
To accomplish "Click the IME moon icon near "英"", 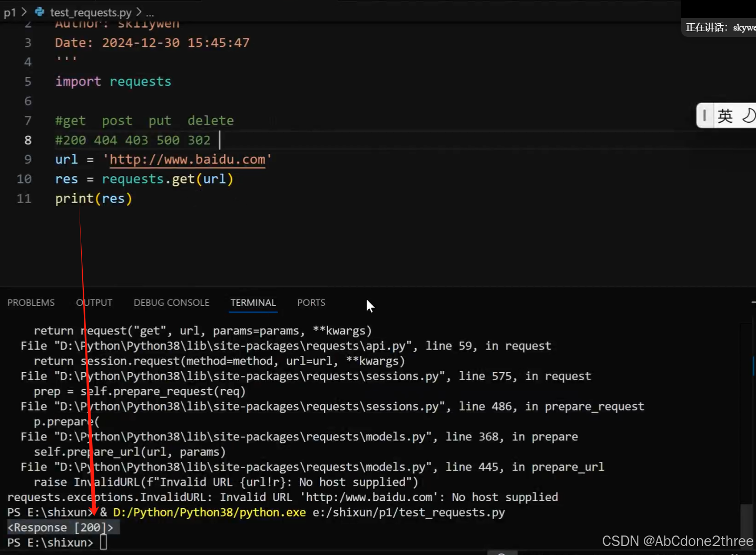I will coord(749,115).
